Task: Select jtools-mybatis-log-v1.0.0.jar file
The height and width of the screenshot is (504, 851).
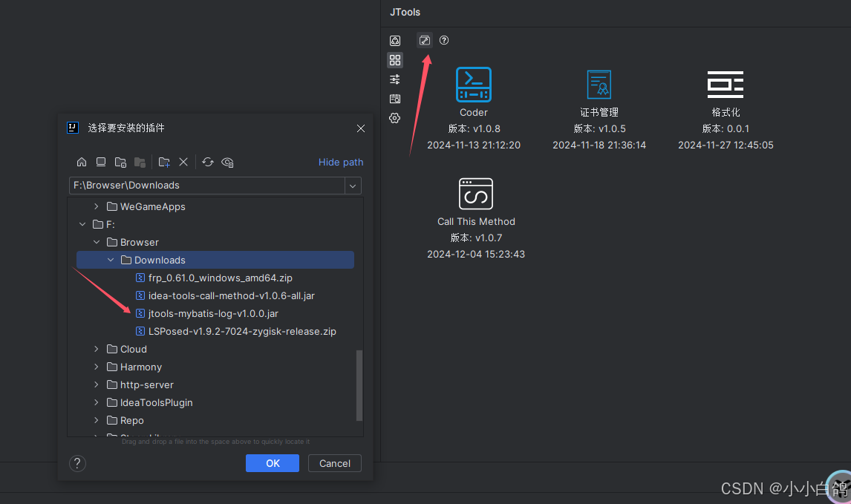Action: pyautogui.click(x=212, y=313)
